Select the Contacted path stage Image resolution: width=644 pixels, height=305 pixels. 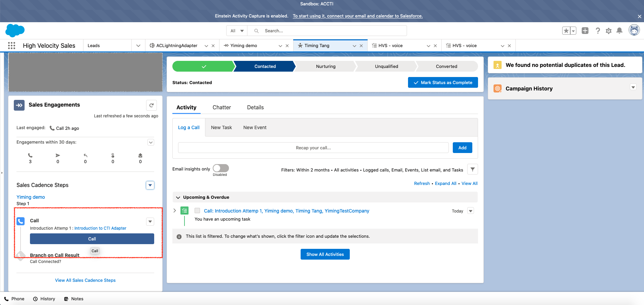[x=265, y=66]
